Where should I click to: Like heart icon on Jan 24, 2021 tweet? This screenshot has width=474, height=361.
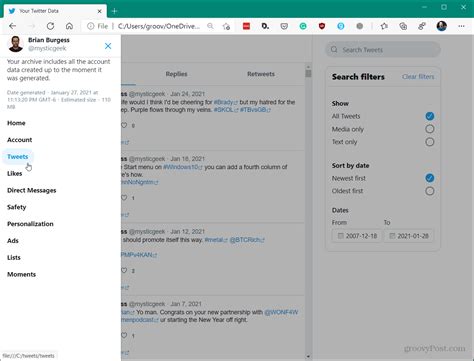(x=124, y=125)
